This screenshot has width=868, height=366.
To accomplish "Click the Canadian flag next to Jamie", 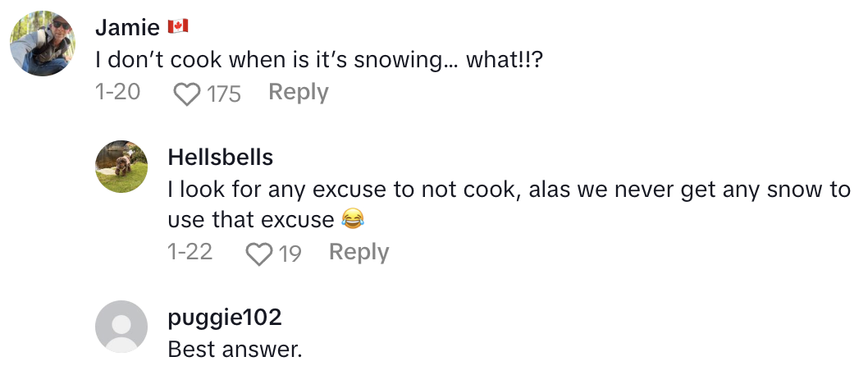I will (178, 27).
